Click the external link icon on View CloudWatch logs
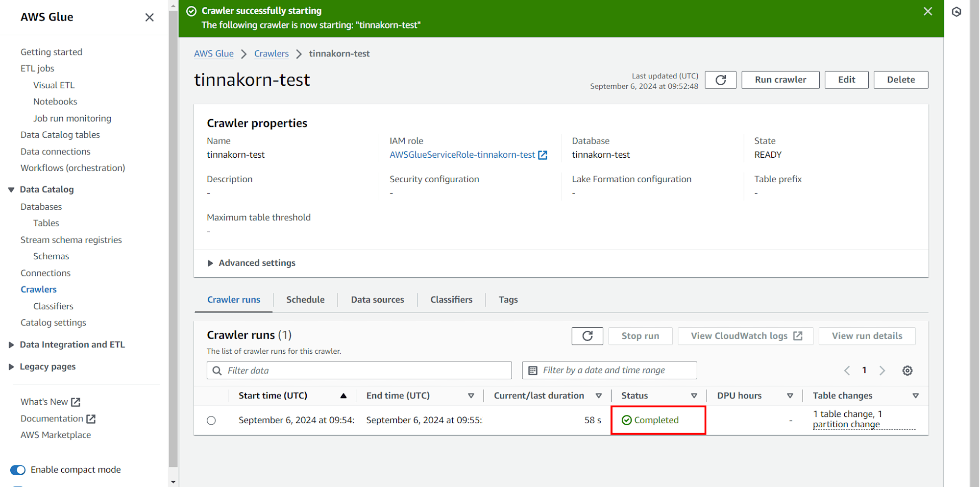 click(798, 336)
